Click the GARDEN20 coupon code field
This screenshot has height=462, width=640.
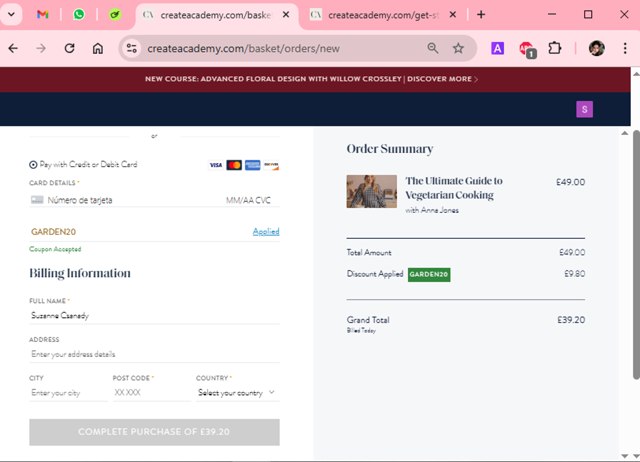[139, 232]
